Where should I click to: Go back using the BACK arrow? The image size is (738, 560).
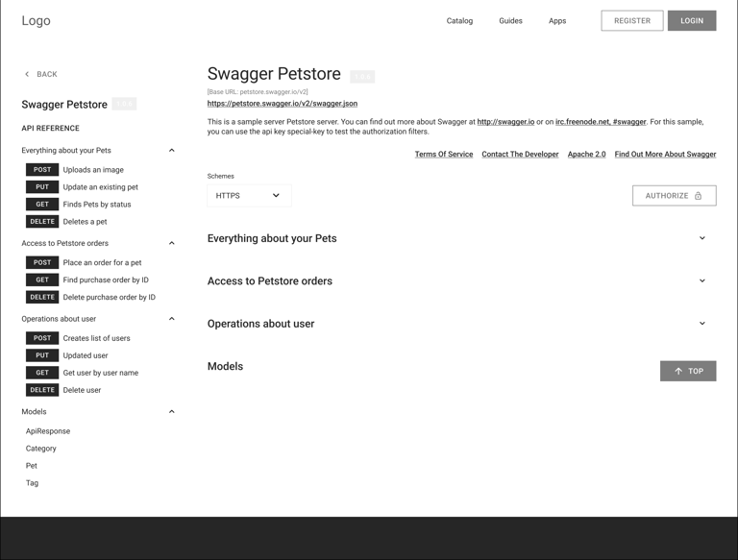(41, 74)
